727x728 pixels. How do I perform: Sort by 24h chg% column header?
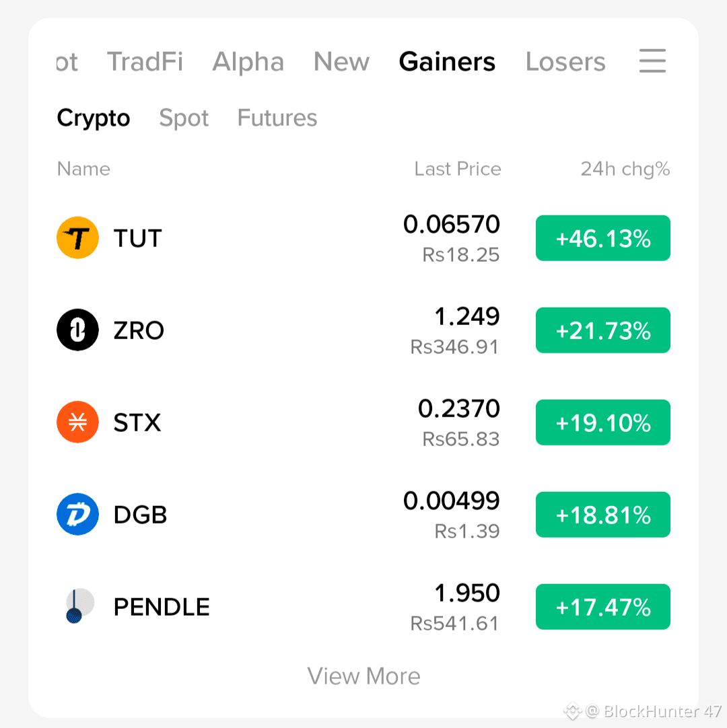[x=625, y=169]
